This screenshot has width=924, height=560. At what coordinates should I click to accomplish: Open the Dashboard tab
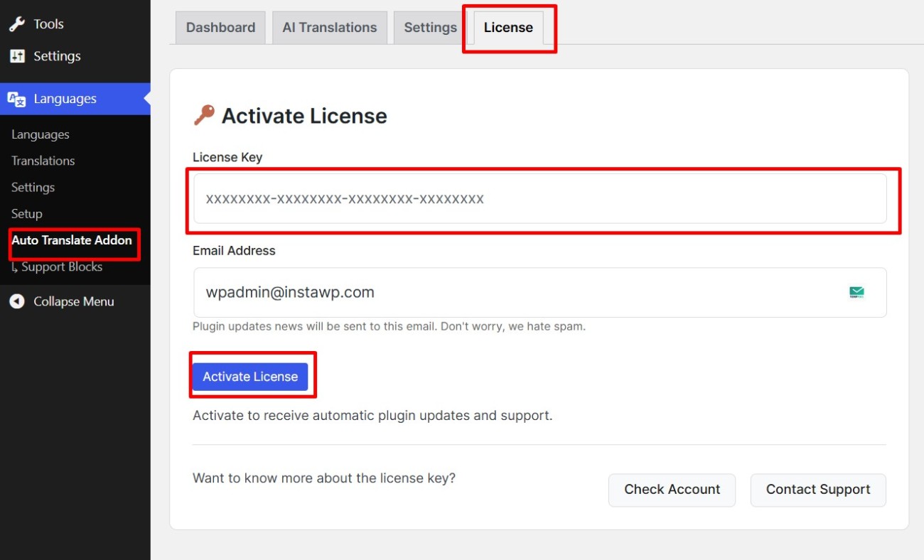[x=220, y=28]
